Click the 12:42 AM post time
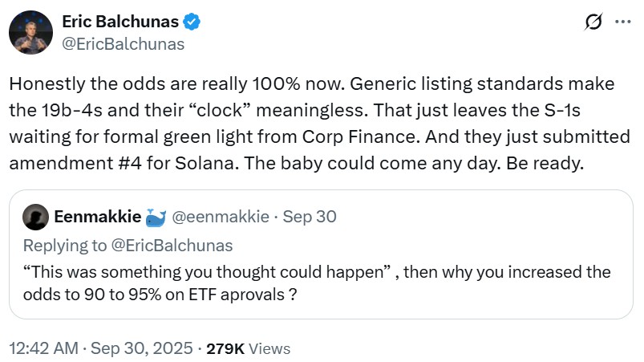Viewport: 644px width, 362px height. tap(44, 349)
